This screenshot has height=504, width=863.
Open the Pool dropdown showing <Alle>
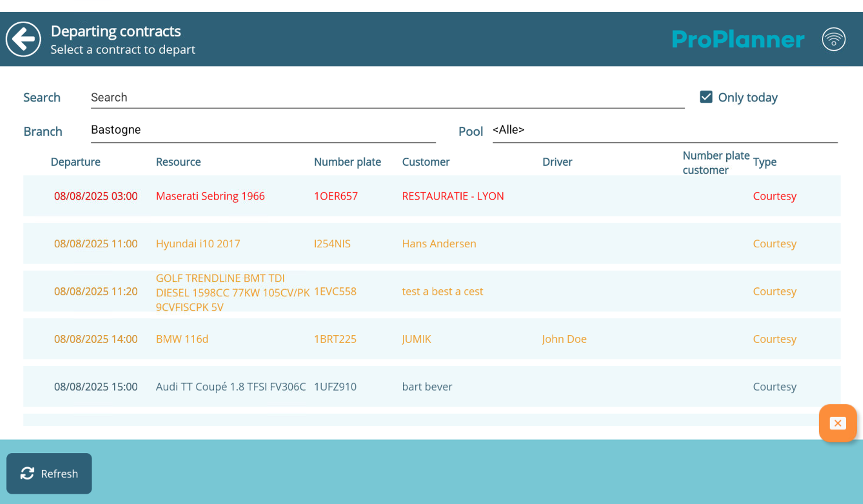[665, 130]
